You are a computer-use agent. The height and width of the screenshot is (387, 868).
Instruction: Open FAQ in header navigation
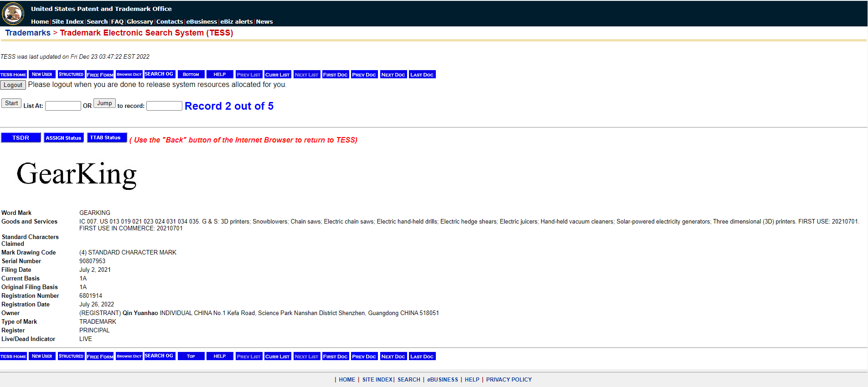click(117, 21)
